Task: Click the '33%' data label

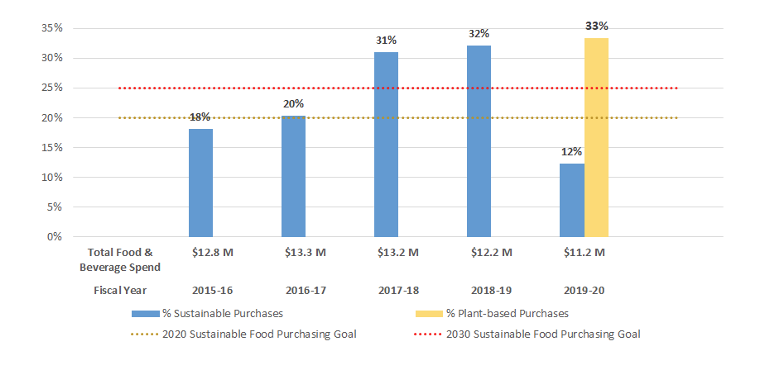Action: point(597,26)
